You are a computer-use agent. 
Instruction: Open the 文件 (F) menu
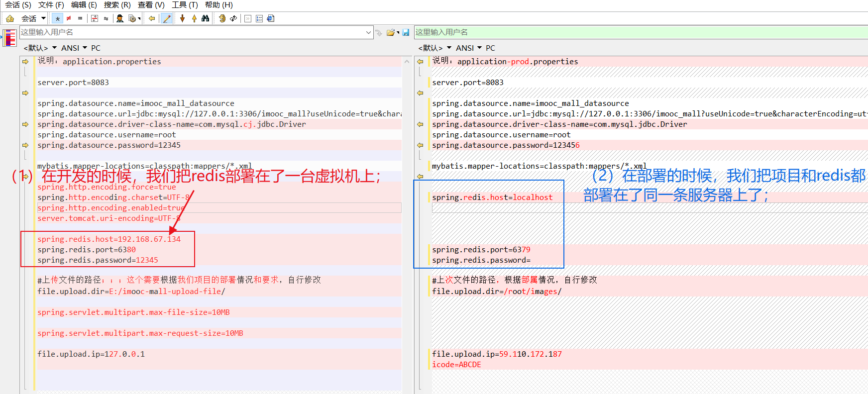[51, 5]
